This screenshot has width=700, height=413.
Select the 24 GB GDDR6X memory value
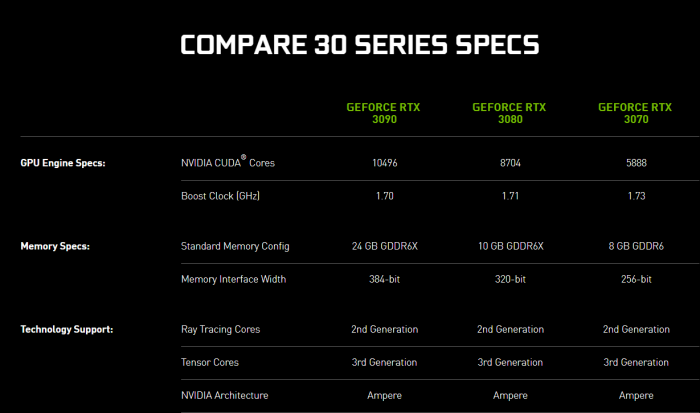(x=384, y=245)
